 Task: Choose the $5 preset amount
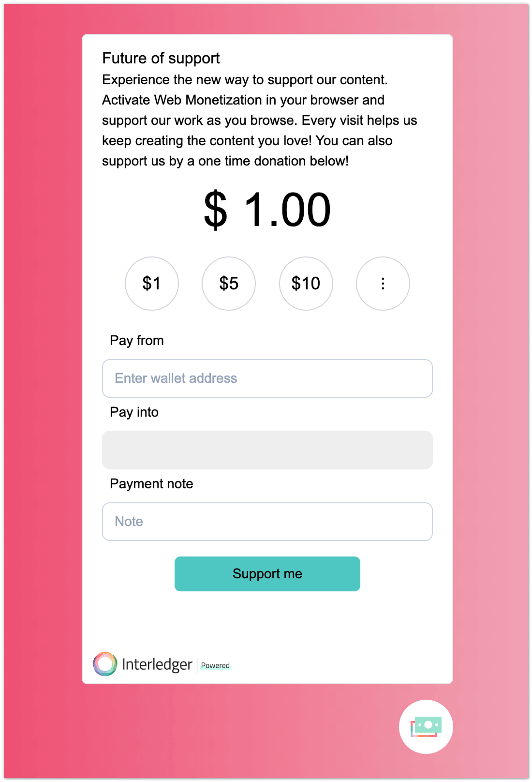[228, 284]
